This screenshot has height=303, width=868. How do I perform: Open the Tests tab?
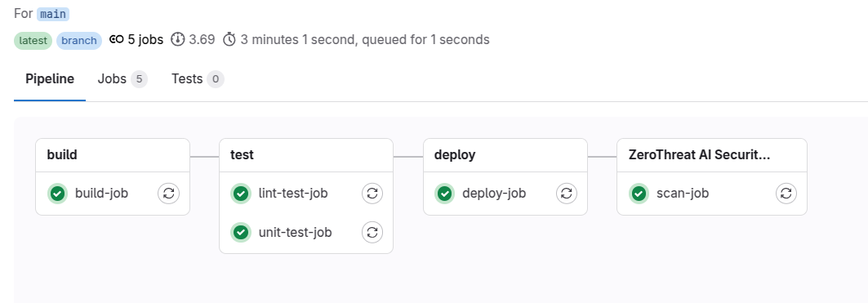click(198, 79)
